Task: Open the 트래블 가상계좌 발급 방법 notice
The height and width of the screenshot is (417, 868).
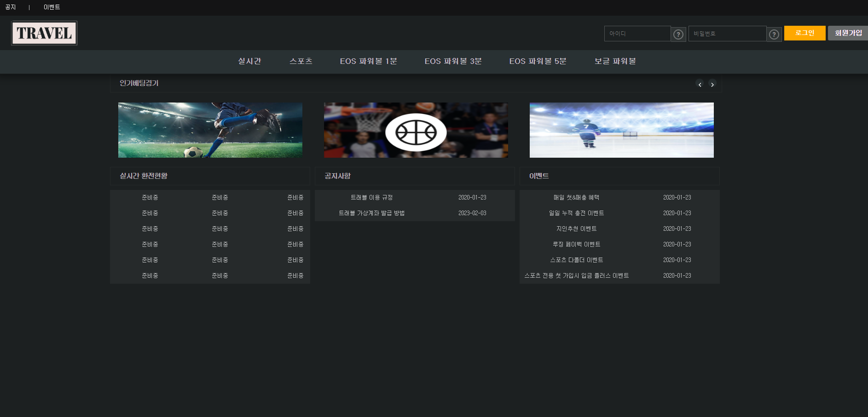Action: (371, 213)
